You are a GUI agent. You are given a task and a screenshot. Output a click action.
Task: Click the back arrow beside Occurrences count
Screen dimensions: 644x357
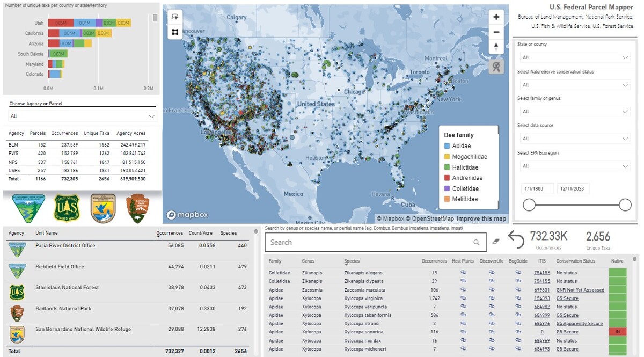tap(516, 239)
